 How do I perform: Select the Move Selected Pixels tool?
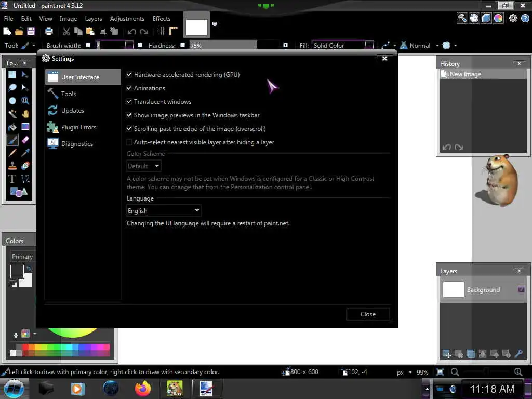[x=25, y=74]
